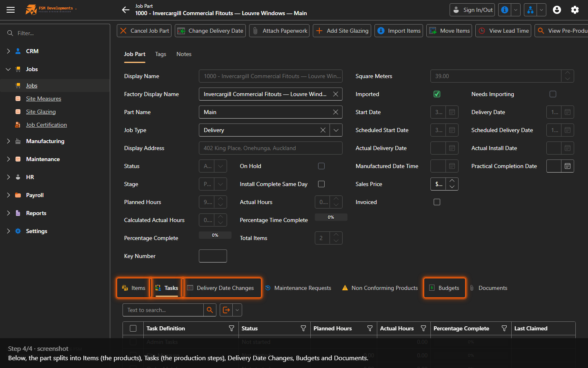Open the user account profile icon
Screen dimensions: 588x368
[x=557, y=10]
